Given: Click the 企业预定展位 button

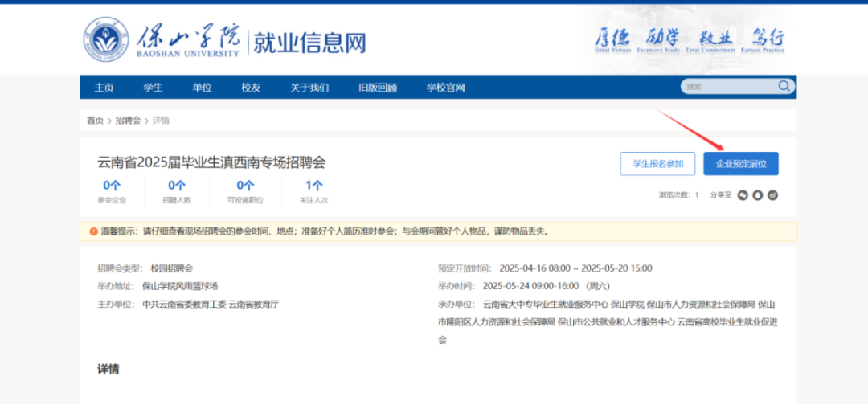Looking at the screenshot, I should coord(741,164).
